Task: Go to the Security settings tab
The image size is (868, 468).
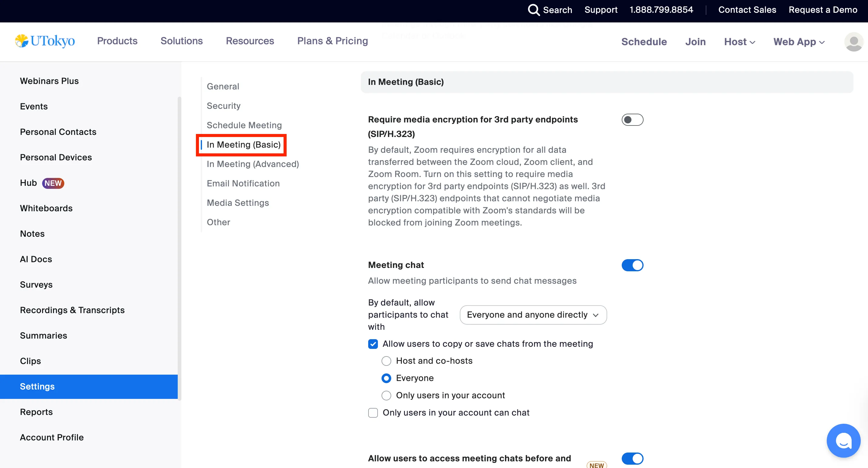Action: [x=224, y=106]
